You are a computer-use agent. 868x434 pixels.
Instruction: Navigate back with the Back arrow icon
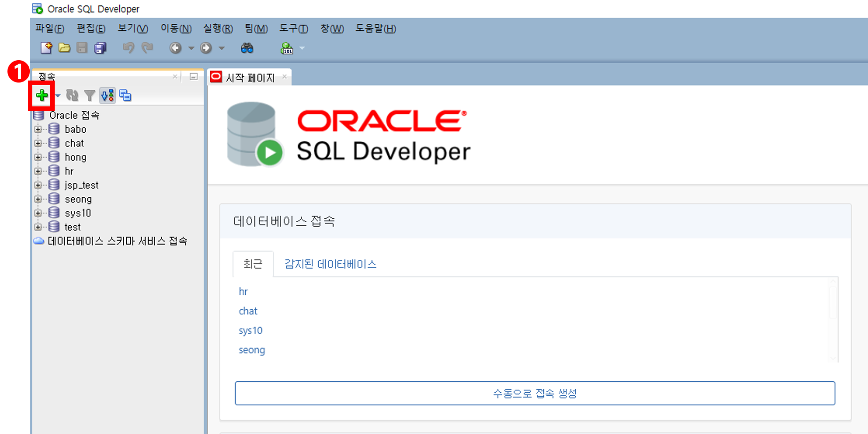click(175, 48)
